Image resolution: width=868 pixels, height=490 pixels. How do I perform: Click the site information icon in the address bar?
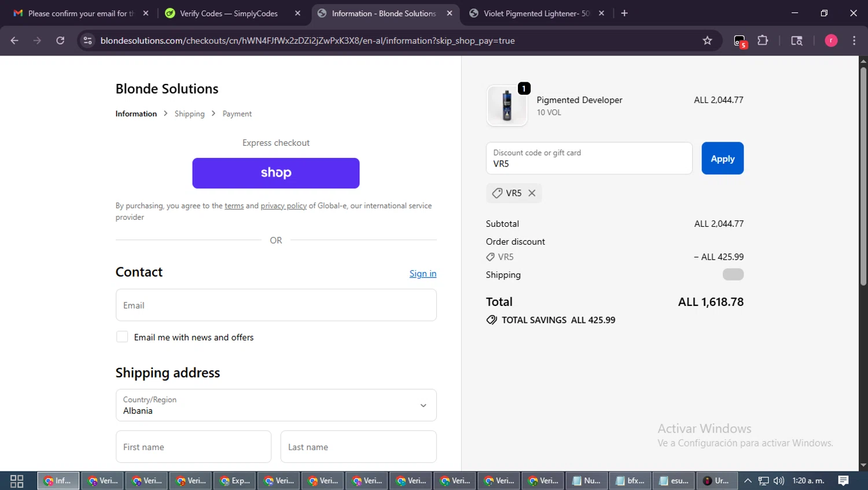[x=87, y=40]
